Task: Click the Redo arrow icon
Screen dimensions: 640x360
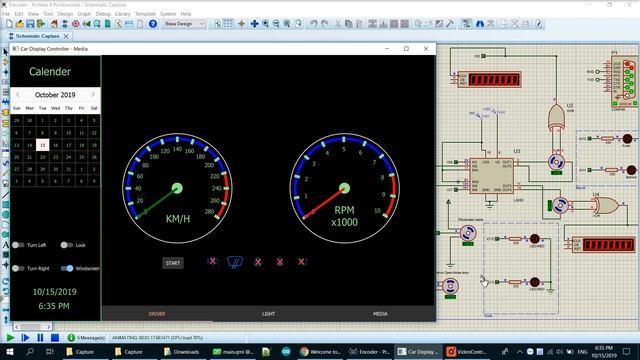Action: click(x=324, y=24)
